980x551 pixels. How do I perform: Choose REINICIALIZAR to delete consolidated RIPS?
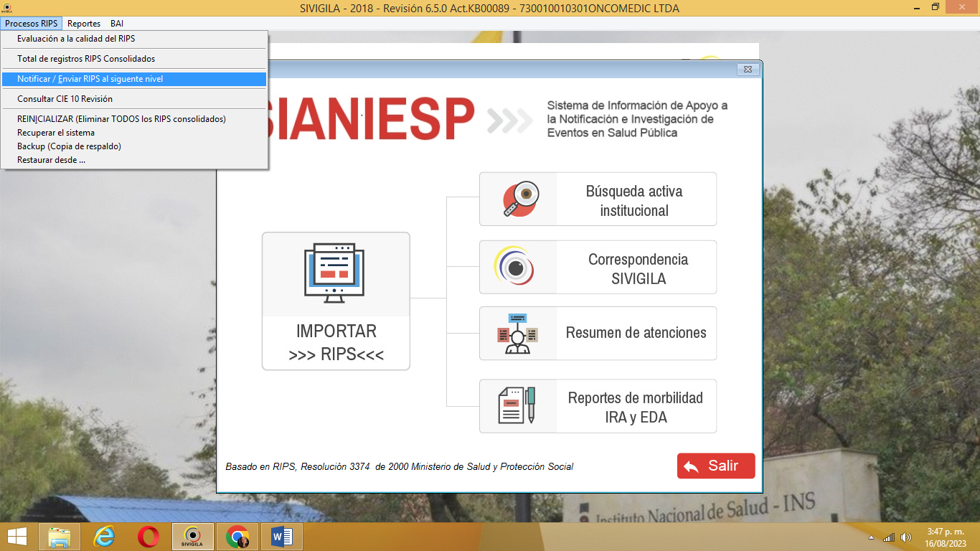click(121, 119)
